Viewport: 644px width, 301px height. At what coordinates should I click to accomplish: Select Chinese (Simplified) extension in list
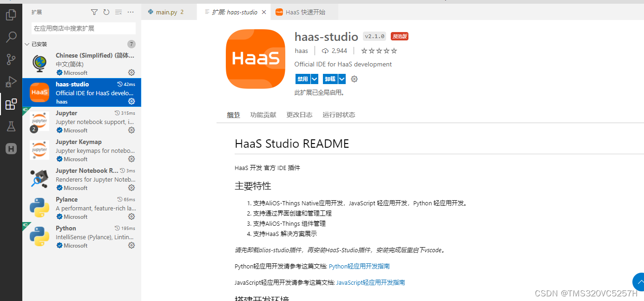(x=82, y=64)
